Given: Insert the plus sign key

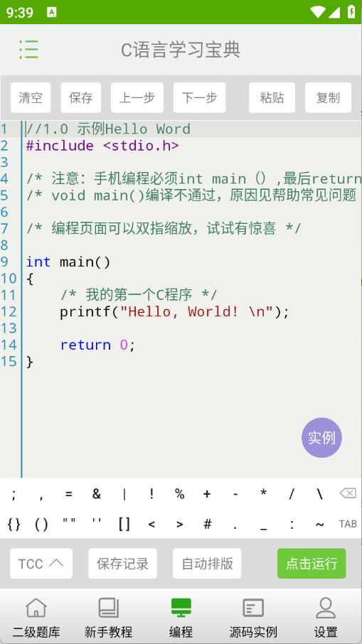Looking at the screenshot, I should [207, 494].
